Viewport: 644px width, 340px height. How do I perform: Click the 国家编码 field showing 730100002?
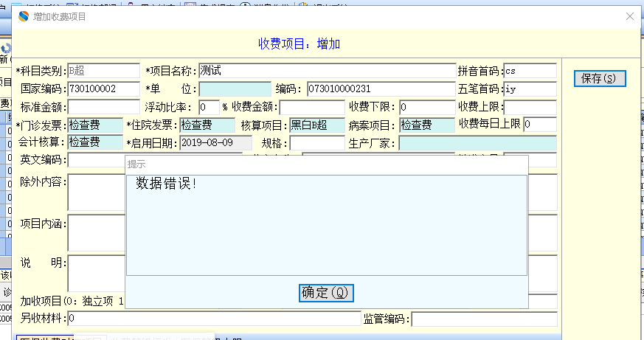pyautogui.click(x=103, y=89)
